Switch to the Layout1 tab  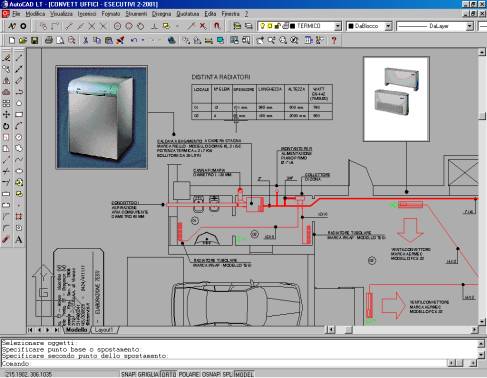103,330
